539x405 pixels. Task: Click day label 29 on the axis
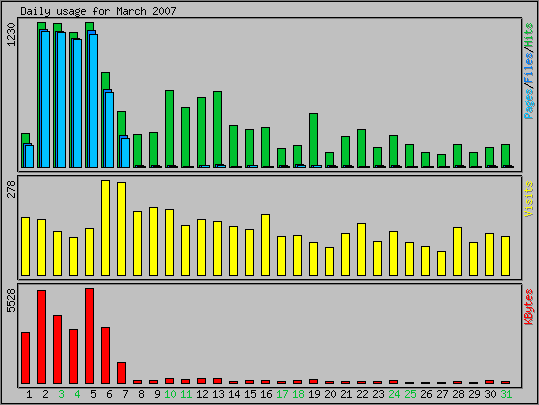click(x=474, y=394)
